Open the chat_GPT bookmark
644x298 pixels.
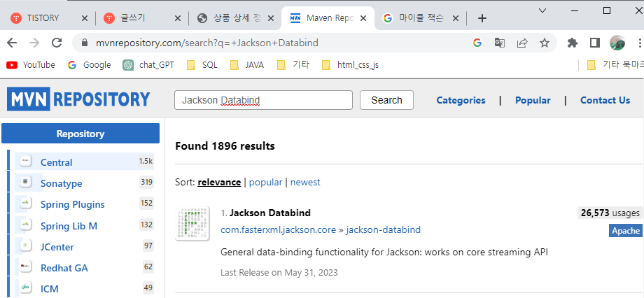click(148, 65)
